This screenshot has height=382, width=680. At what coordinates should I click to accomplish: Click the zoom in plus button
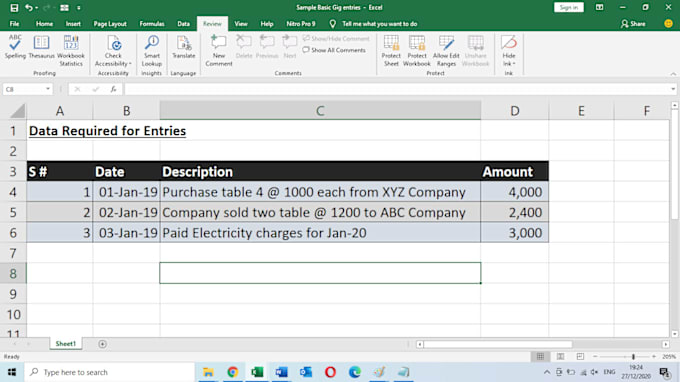pos(654,356)
